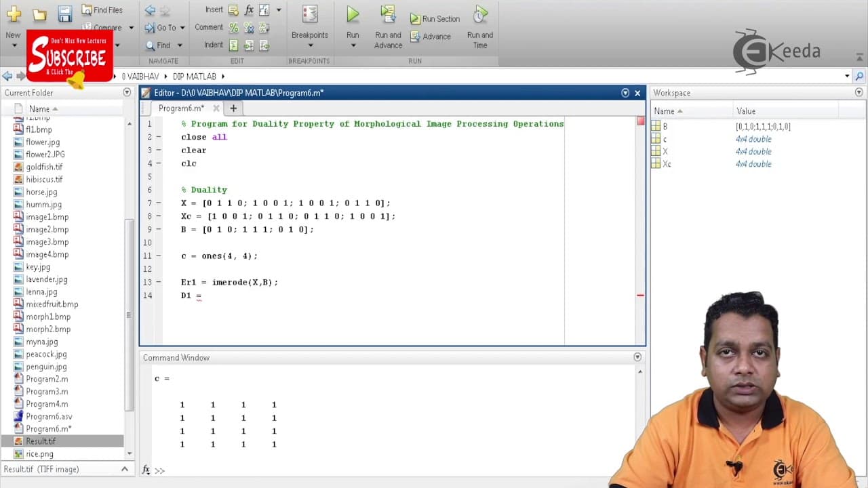Comment lines with the percent icon

[233, 28]
